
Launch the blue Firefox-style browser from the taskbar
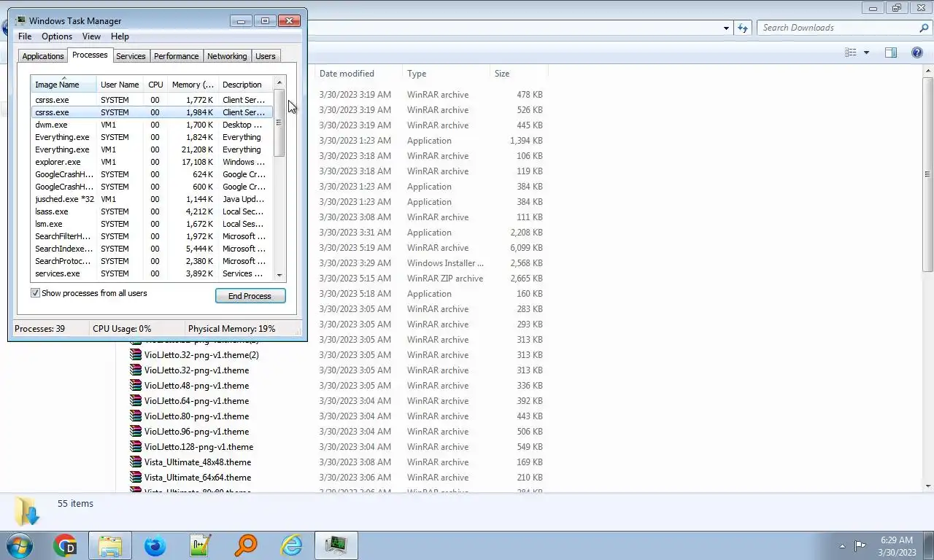tap(155, 545)
